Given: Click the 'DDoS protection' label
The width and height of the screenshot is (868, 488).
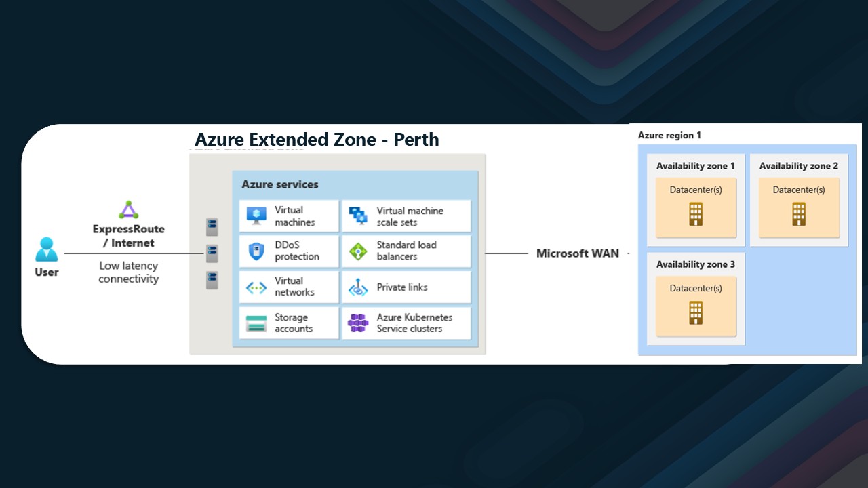Looking at the screenshot, I should [x=297, y=251].
